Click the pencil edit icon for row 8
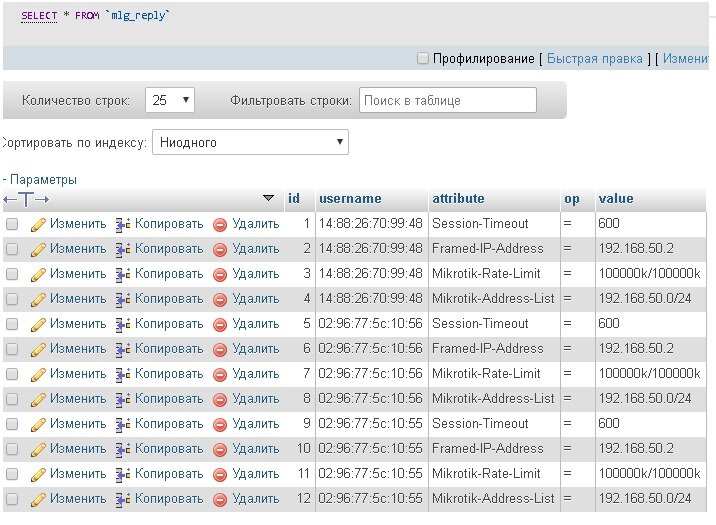 point(39,399)
